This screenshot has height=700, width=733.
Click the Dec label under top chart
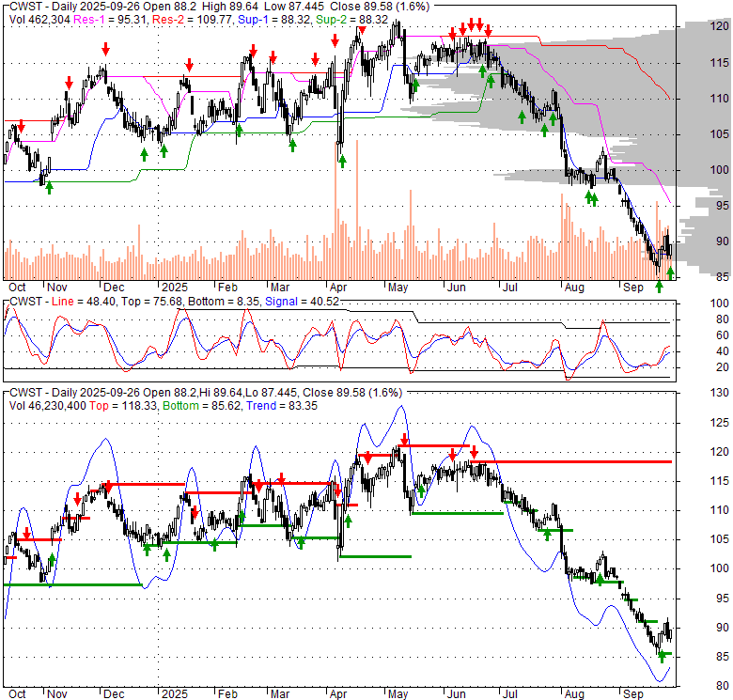(114, 288)
